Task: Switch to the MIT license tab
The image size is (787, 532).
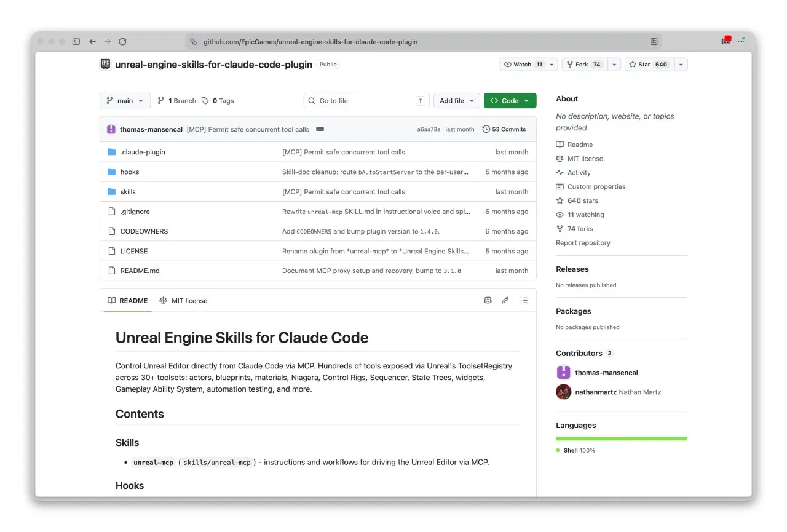Action: click(x=183, y=301)
